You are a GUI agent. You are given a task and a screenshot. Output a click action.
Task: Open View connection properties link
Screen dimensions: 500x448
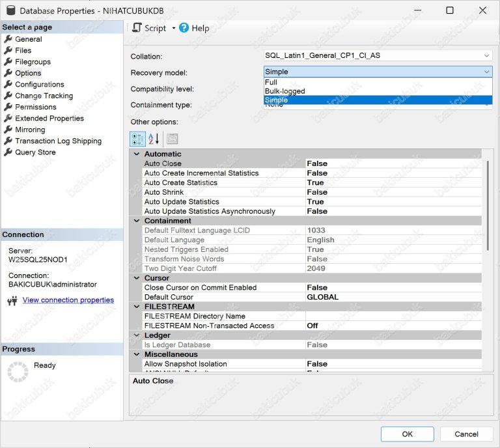(x=68, y=300)
